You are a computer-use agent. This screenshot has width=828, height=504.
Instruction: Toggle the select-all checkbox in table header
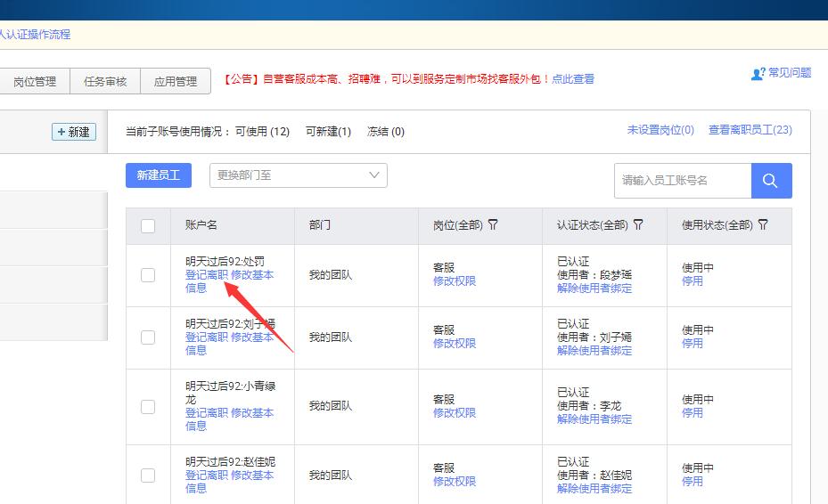[x=148, y=226]
